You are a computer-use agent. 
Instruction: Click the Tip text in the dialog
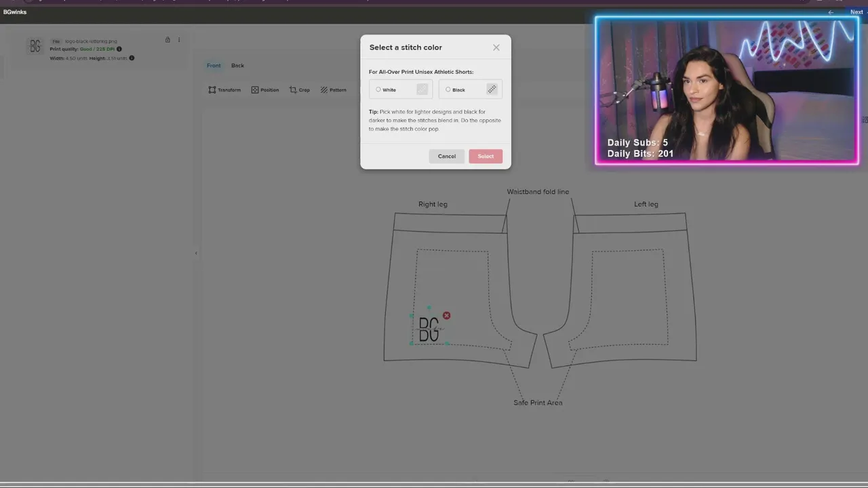435,120
